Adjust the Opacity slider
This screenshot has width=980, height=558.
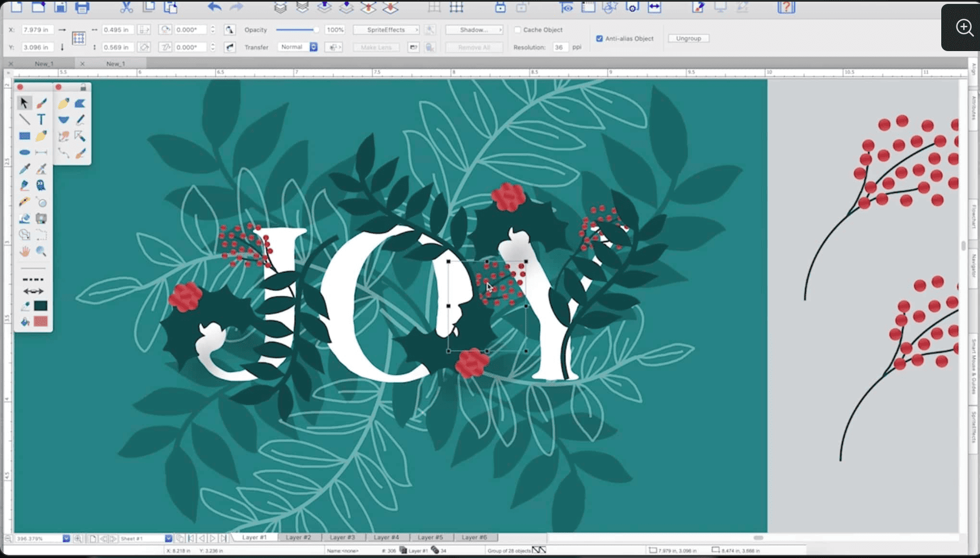[x=298, y=30]
